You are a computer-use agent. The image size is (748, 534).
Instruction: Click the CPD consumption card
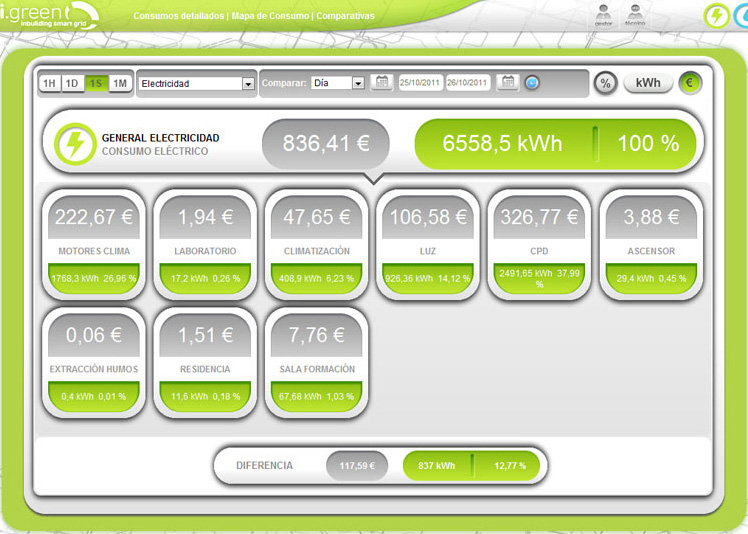[539, 245]
